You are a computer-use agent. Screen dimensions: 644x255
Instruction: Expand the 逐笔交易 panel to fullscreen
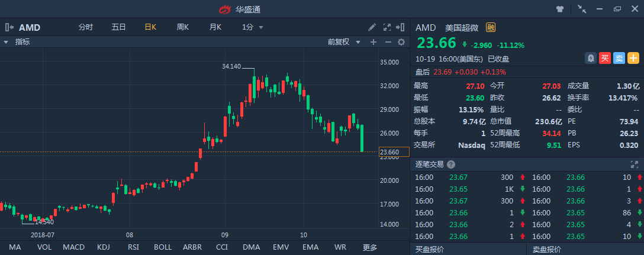[635, 164]
